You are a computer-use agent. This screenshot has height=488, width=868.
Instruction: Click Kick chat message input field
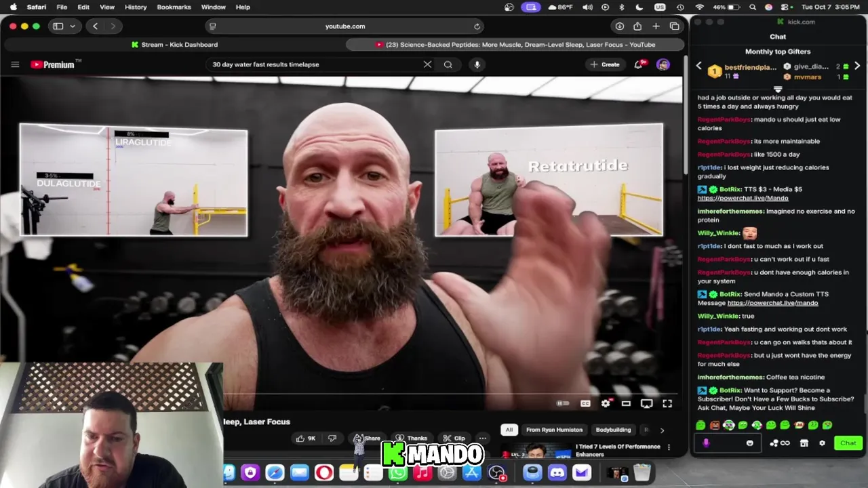coord(727,443)
